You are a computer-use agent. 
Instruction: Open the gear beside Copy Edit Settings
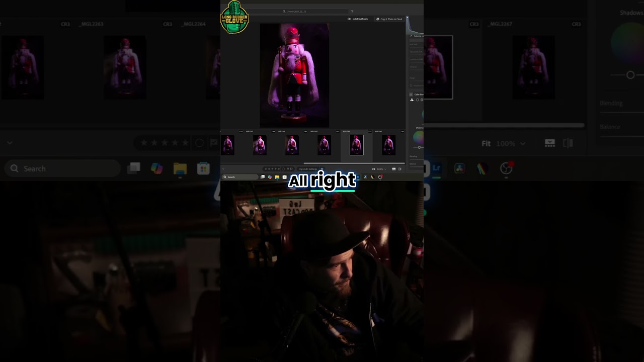322,169
